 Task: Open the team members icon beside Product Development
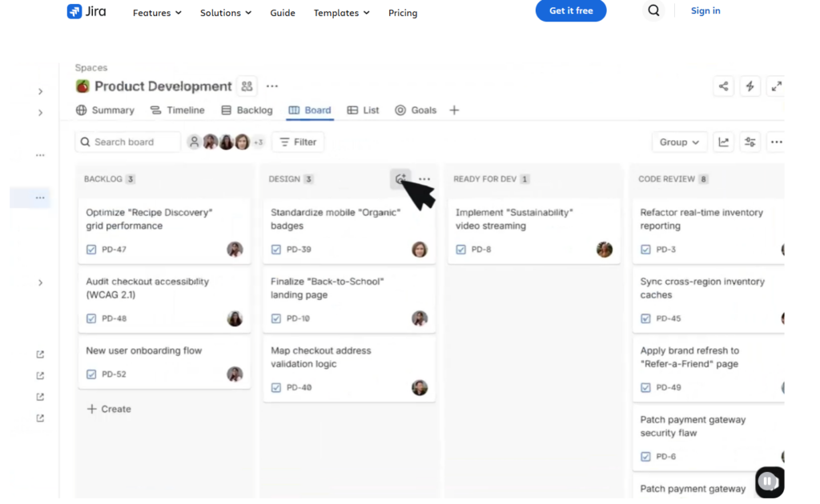coord(247,86)
